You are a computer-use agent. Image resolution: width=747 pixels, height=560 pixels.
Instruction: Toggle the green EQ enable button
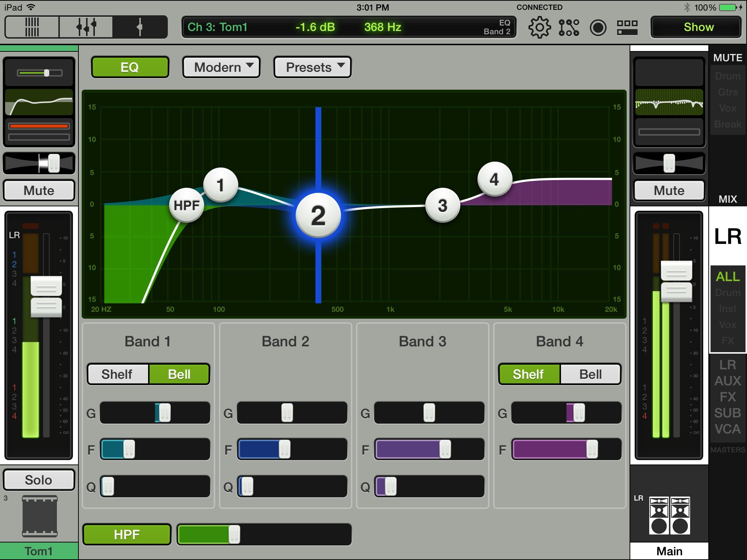tap(130, 67)
